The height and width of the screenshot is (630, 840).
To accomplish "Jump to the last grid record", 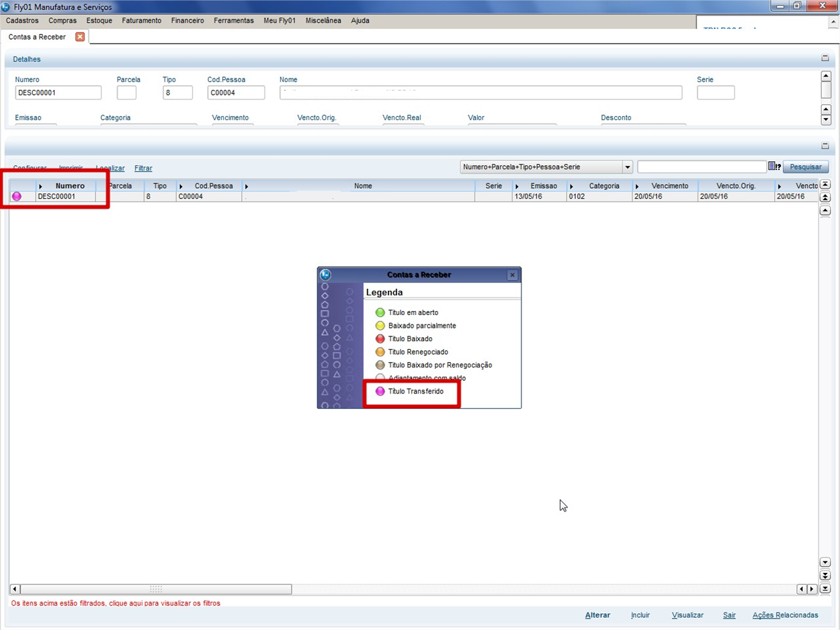I will coord(826,588).
